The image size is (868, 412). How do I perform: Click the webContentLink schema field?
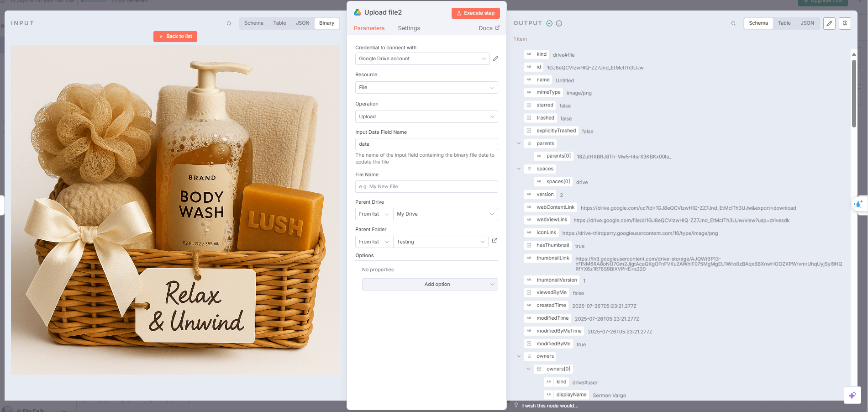coord(550,207)
